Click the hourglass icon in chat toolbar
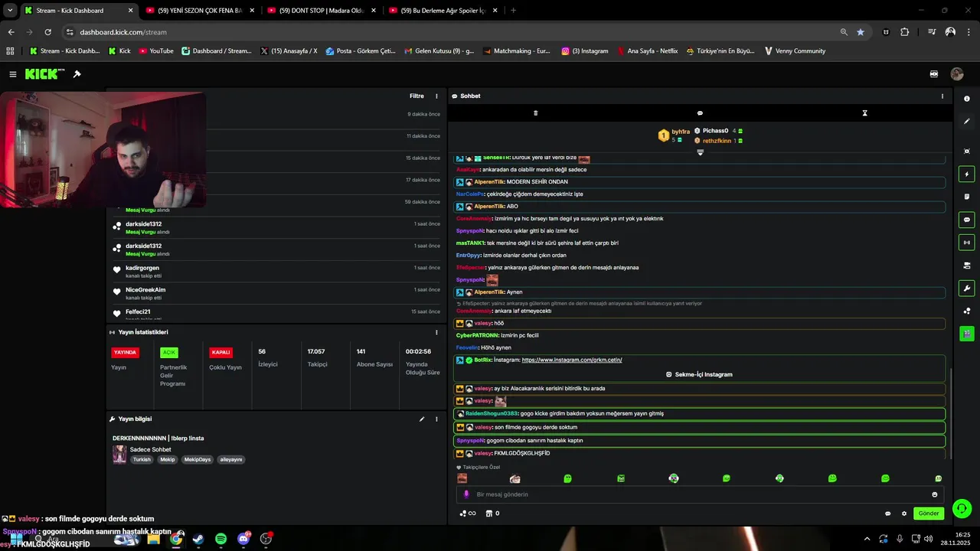Viewport: 980px width, 551px height. point(865,113)
